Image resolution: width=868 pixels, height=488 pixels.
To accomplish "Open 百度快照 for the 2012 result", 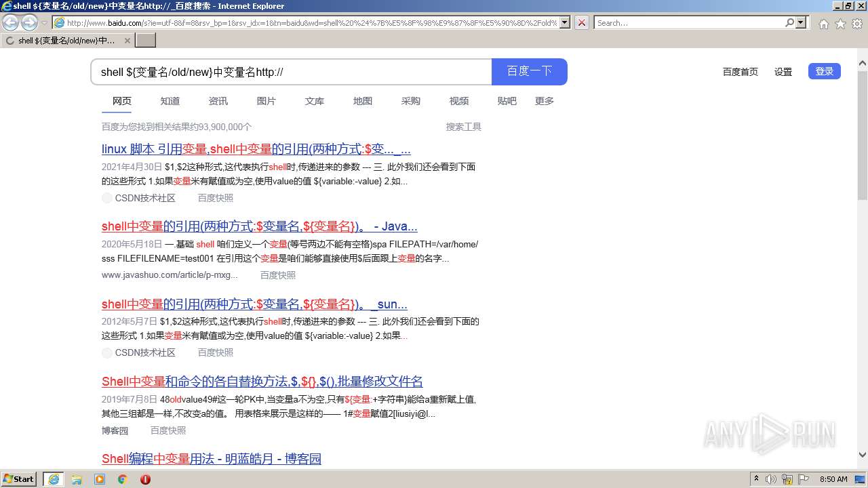I will 216,352.
